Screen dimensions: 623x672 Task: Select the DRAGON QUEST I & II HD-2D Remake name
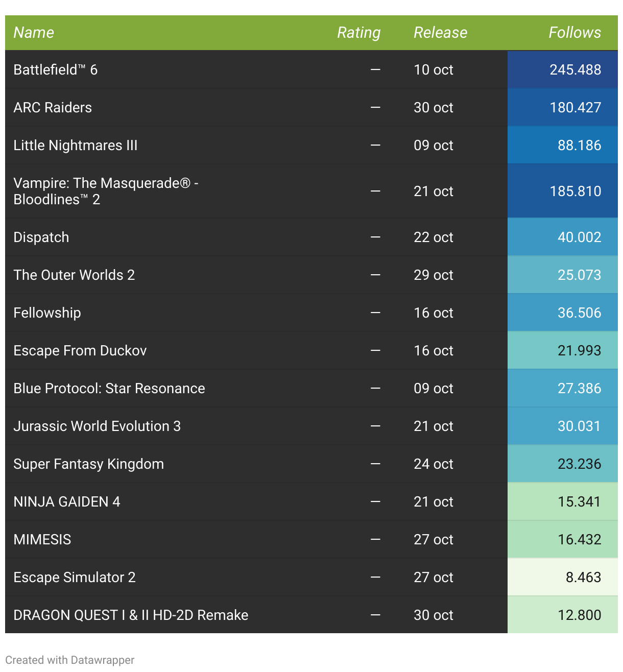pos(131,615)
